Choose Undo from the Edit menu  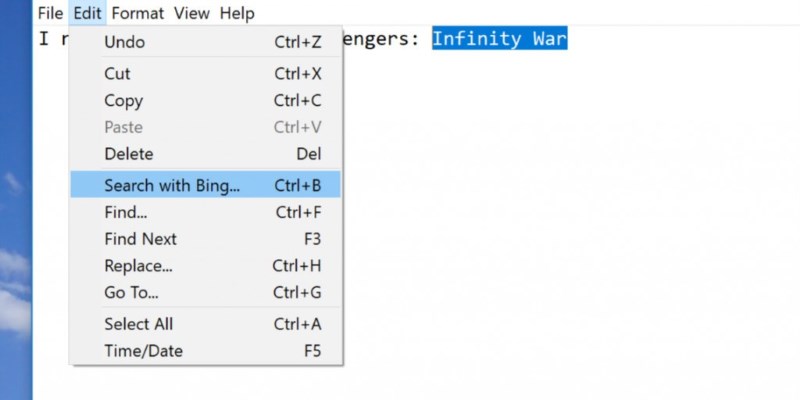tap(124, 42)
